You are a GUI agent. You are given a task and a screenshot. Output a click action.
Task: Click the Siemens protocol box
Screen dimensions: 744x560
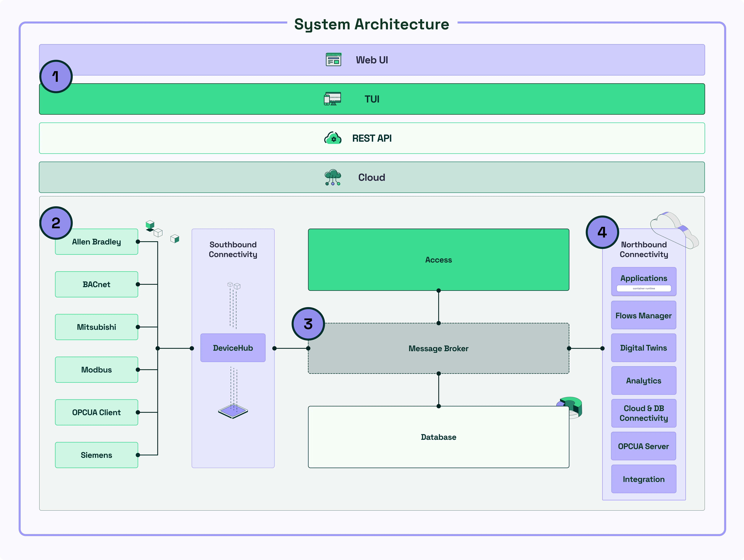click(x=97, y=455)
